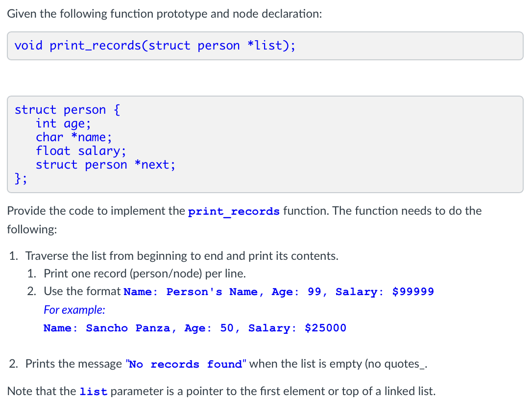Viewport: 532px width, 400px height.
Task: Click 'when the list is empty' text
Action: click(x=305, y=364)
